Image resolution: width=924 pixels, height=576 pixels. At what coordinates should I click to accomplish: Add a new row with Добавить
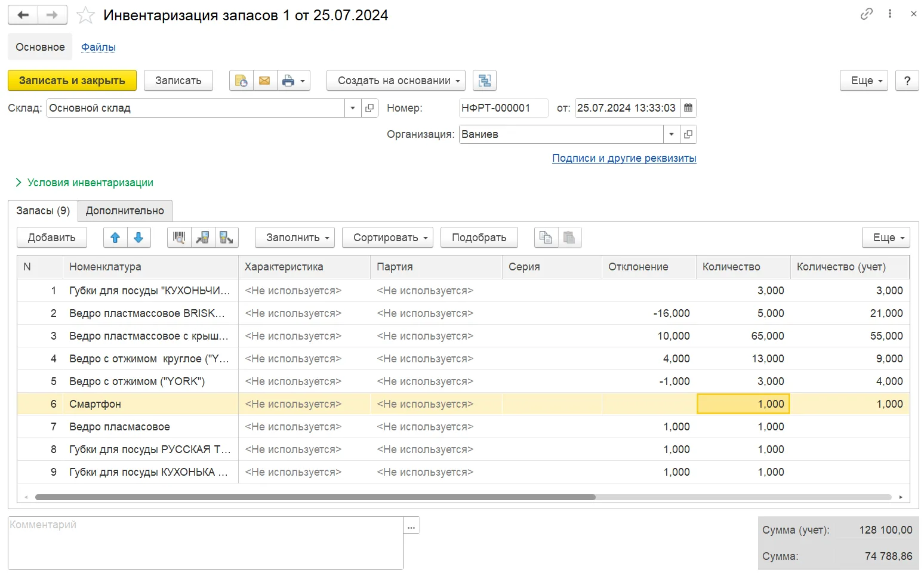tap(52, 238)
